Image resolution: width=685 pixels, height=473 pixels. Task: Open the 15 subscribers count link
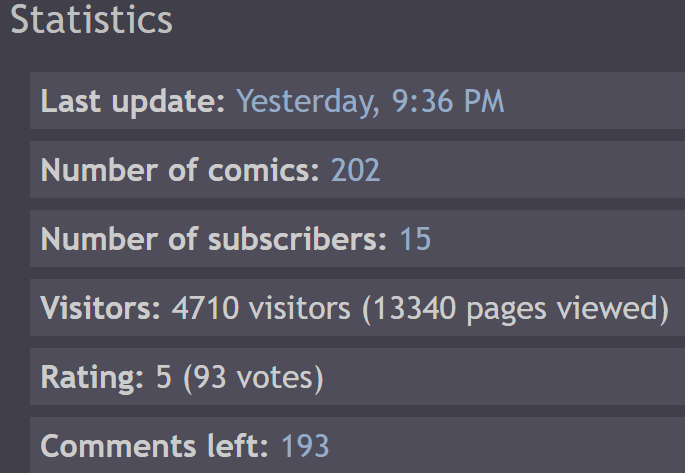(x=415, y=239)
